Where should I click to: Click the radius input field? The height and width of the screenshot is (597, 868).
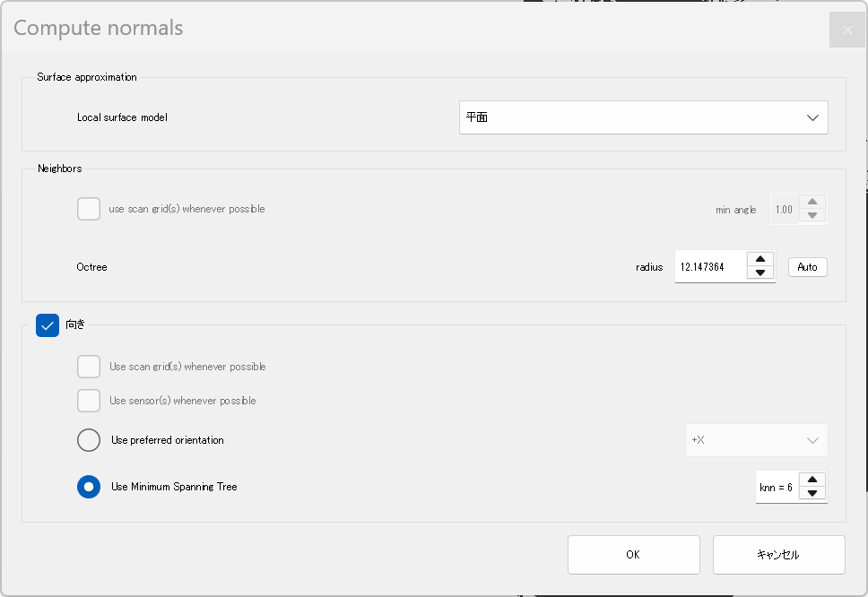coord(711,267)
